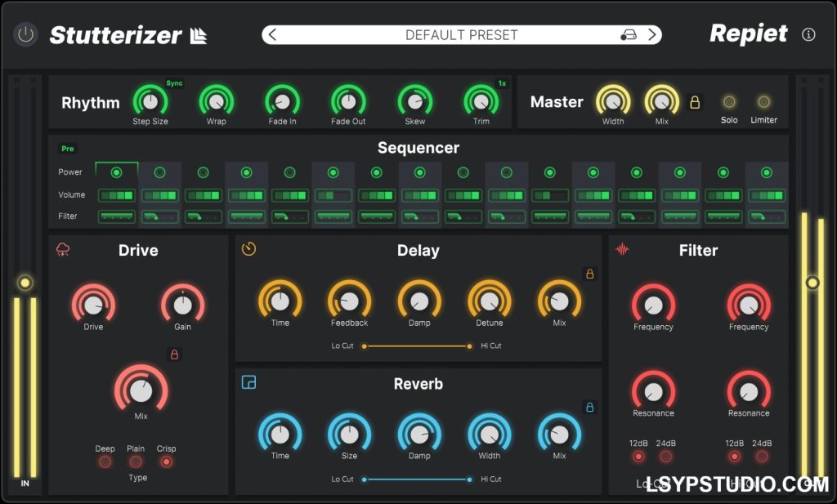Click the Master Mix knob
The width and height of the screenshot is (837, 504).
662,100
